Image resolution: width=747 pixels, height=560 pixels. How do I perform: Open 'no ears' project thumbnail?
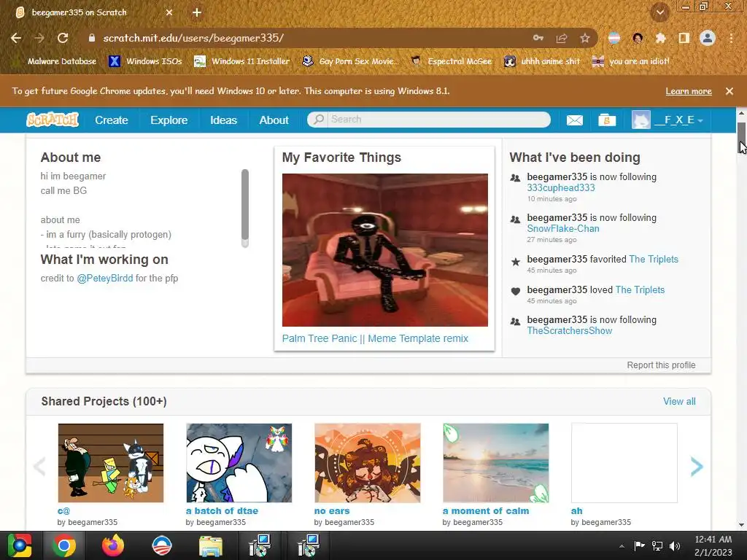coord(368,463)
